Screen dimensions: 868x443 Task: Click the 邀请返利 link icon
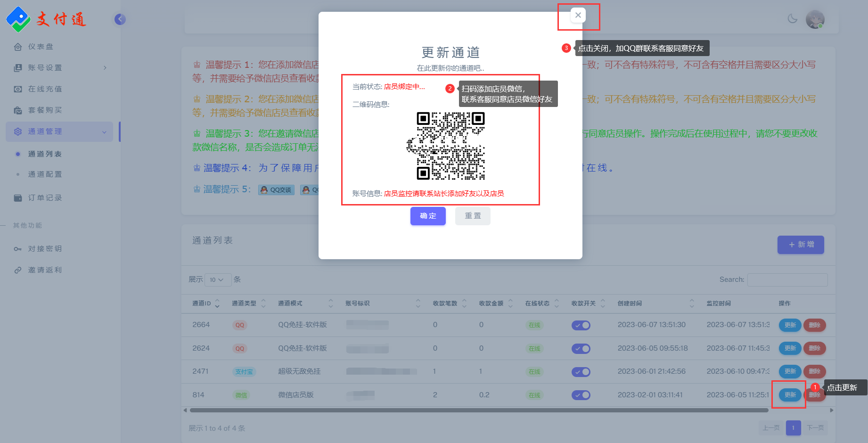[18, 270]
